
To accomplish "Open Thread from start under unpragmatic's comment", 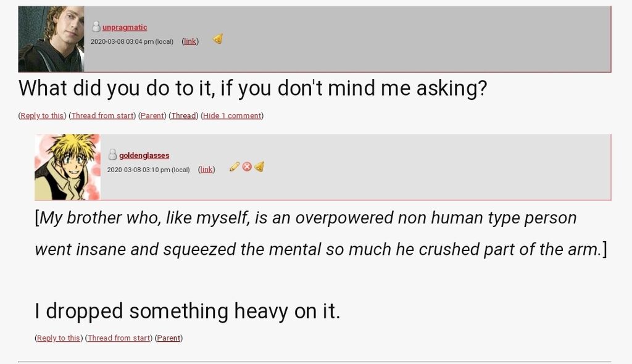I will (x=102, y=115).
